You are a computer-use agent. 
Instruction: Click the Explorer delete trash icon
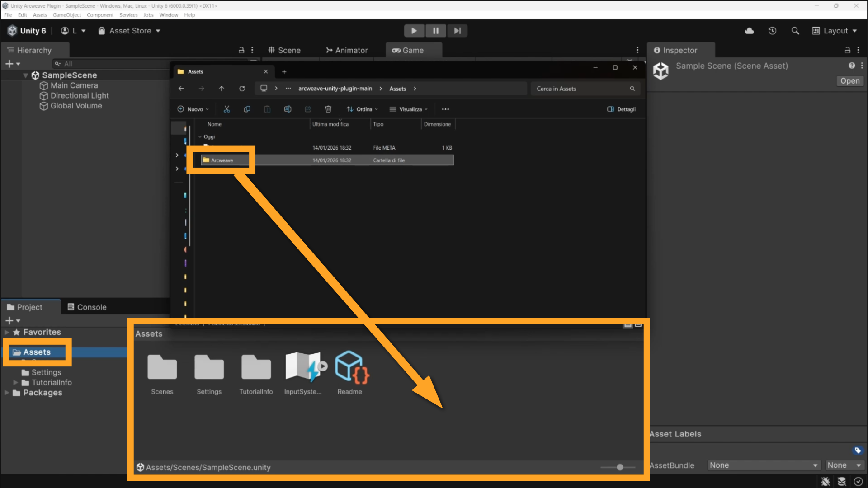(328, 109)
